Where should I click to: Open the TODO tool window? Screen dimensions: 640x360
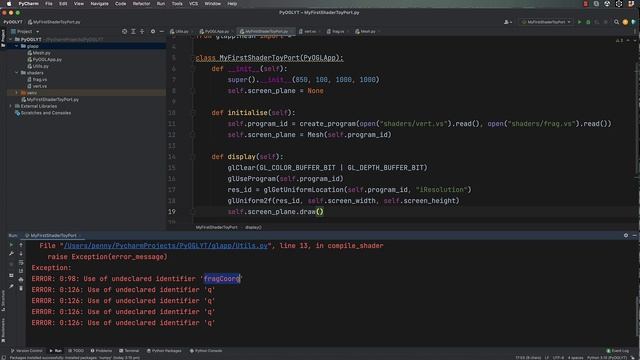(76, 351)
